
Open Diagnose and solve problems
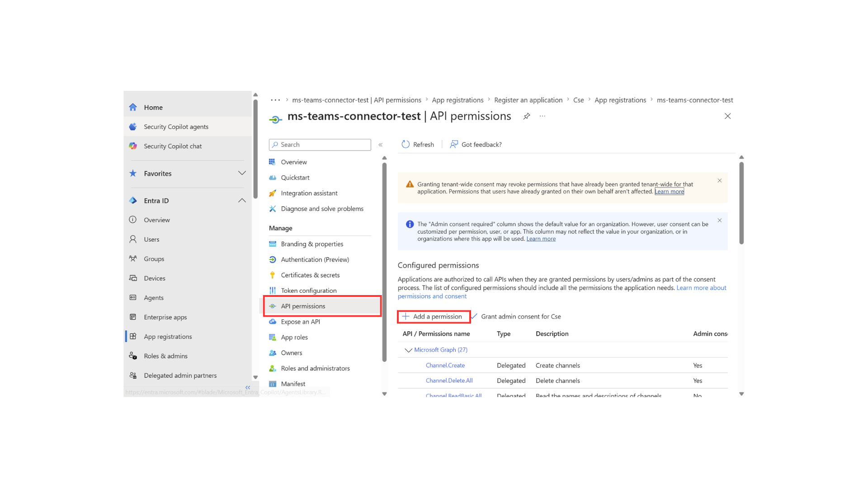coord(322,208)
